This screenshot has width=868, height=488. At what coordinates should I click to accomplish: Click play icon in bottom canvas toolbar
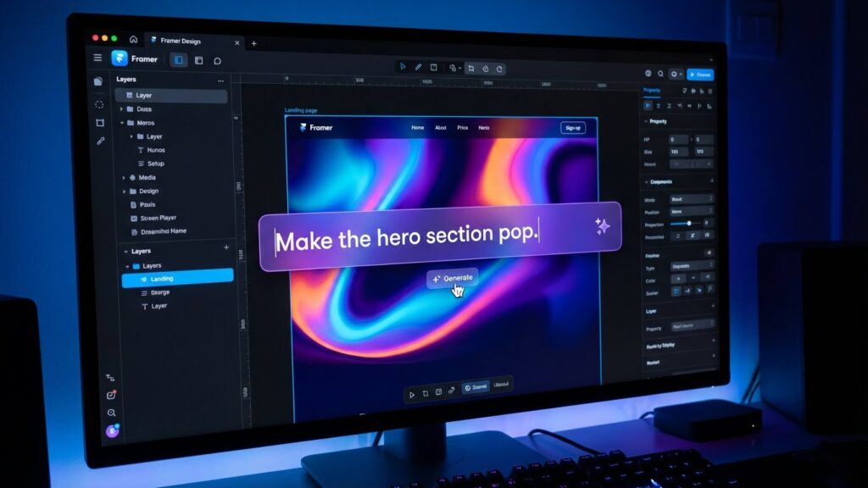pyautogui.click(x=411, y=395)
